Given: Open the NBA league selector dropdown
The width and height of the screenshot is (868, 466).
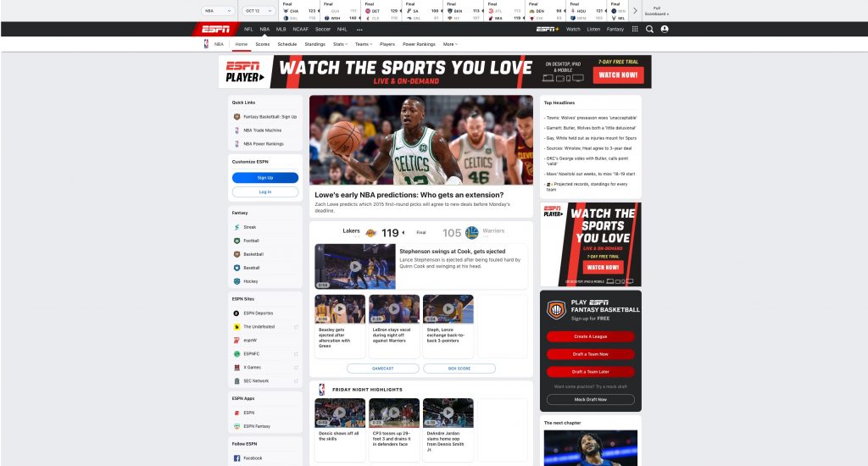Looking at the screenshot, I should click(219, 11).
